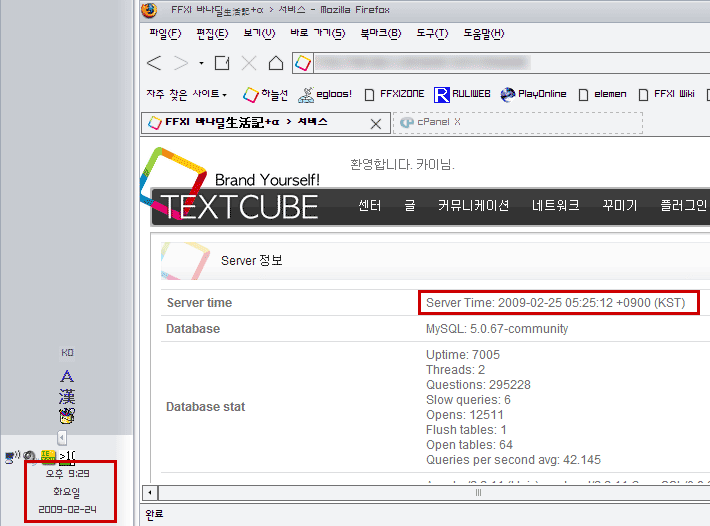Click the MySQL: 5.0.67-community text
The height and width of the screenshot is (526, 710).
click(497, 329)
